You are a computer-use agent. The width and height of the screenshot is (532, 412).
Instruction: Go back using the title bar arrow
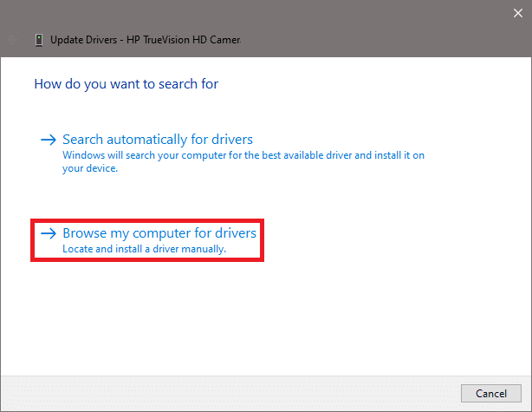tap(13, 40)
